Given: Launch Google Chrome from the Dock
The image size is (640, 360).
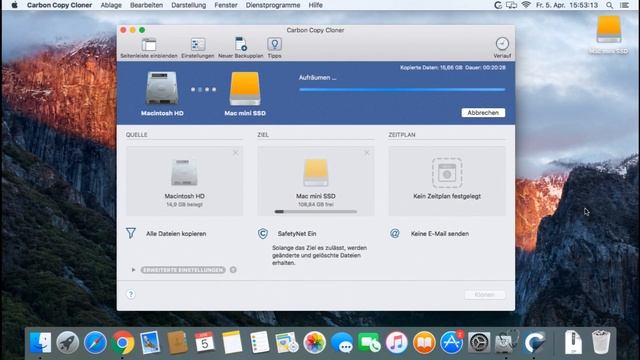Looking at the screenshot, I should coord(122,342).
